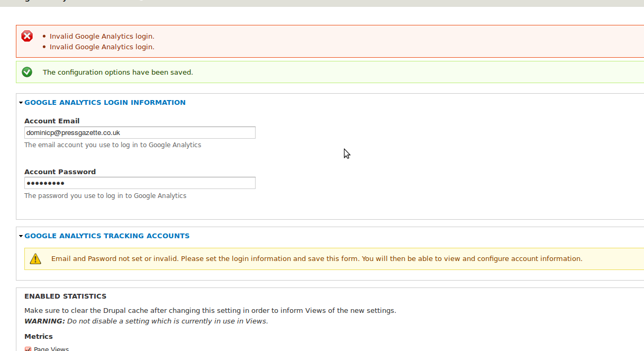
Task: Click 'Email and Pasword not set' warning text
Action: (317, 259)
